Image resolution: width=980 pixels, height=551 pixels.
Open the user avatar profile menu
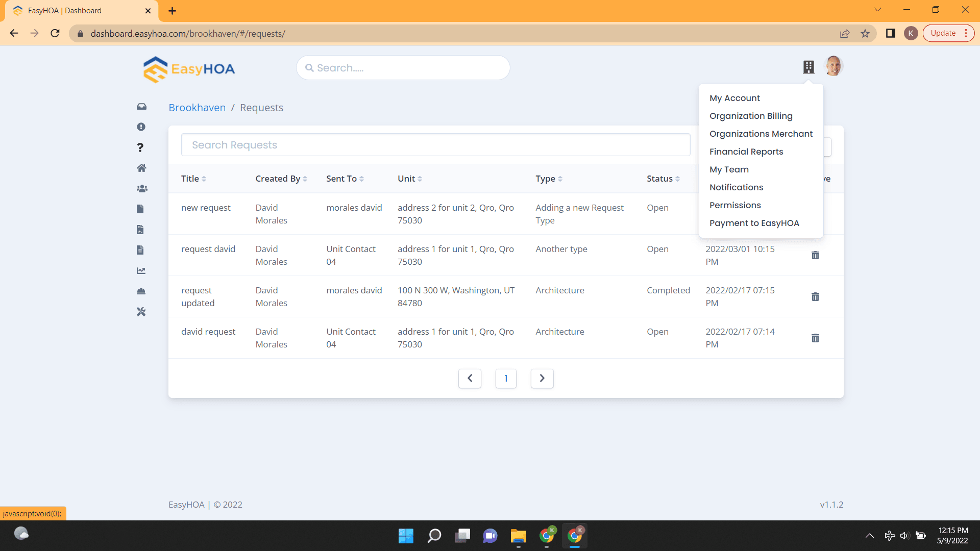(834, 66)
